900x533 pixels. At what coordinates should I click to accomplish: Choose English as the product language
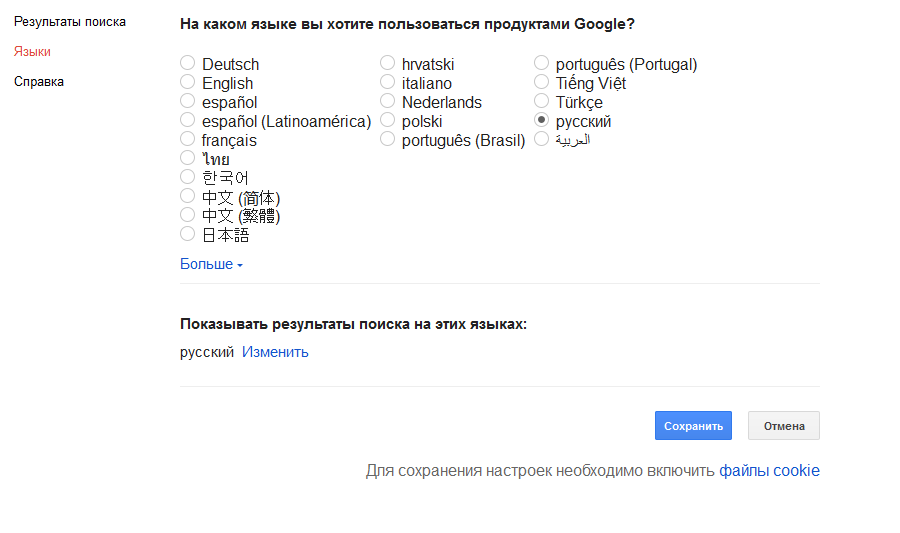187,83
